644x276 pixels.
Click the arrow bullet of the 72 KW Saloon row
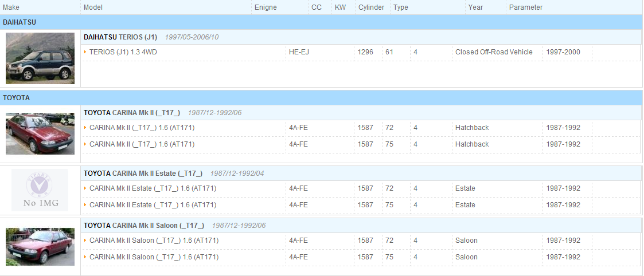point(85,240)
